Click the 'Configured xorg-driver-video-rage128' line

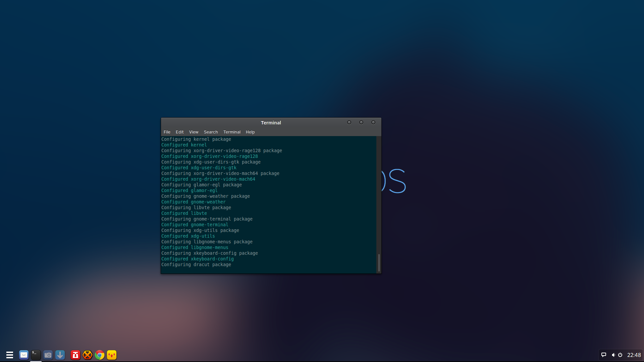[210, 156]
